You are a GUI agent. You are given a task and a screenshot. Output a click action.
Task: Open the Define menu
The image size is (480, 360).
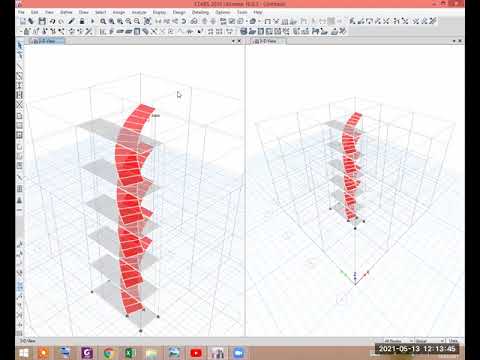66,12
